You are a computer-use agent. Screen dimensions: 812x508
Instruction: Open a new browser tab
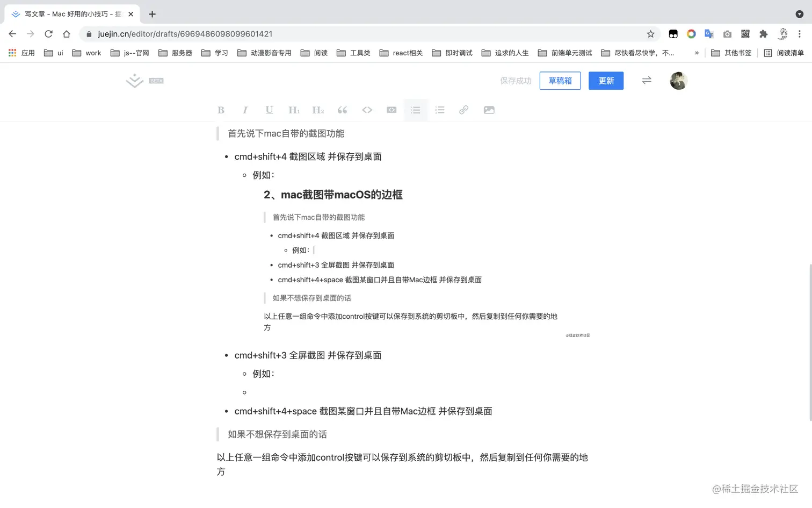pyautogui.click(x=152, y=14)
